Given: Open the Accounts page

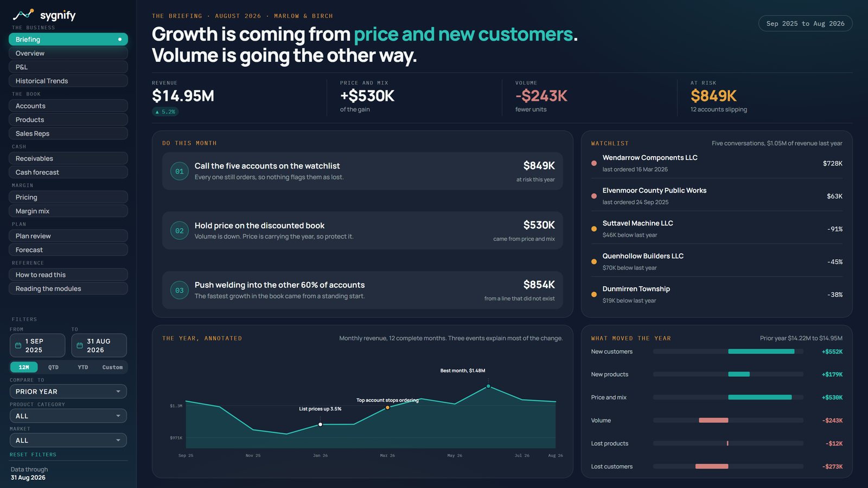Looking at the screenshot, I should pos(68,106).
